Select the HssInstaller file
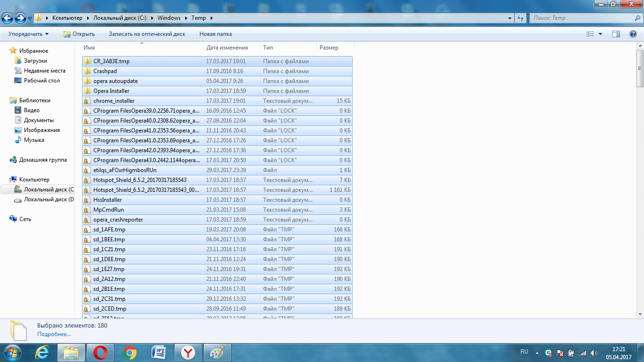 217,200
